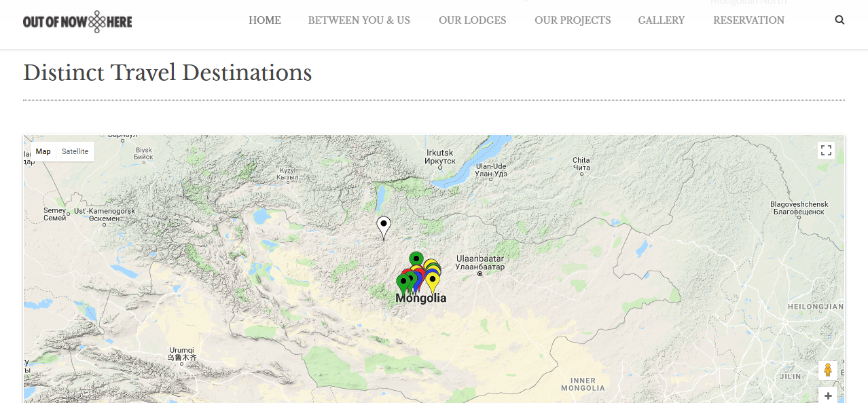The image size is (868, 403).
Task: Open the GALLERY page link
Action: (x=661, y=20)
